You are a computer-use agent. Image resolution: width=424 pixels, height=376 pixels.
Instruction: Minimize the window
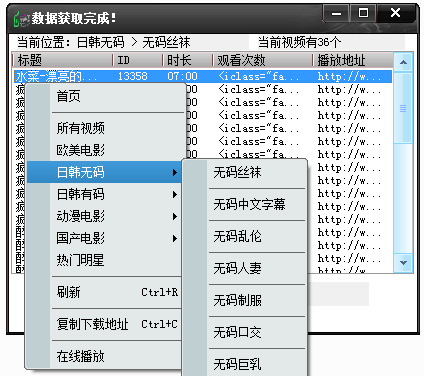pyautogui.click(x=336, y=13)
